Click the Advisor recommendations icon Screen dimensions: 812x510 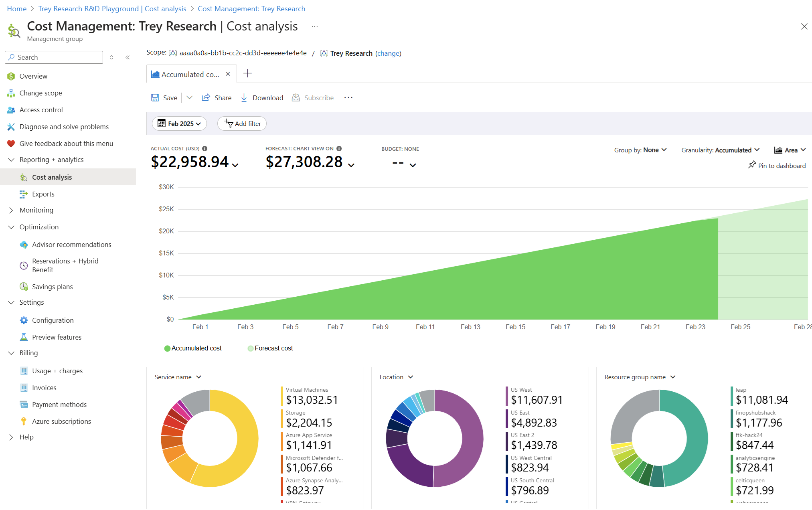[24, 244]
